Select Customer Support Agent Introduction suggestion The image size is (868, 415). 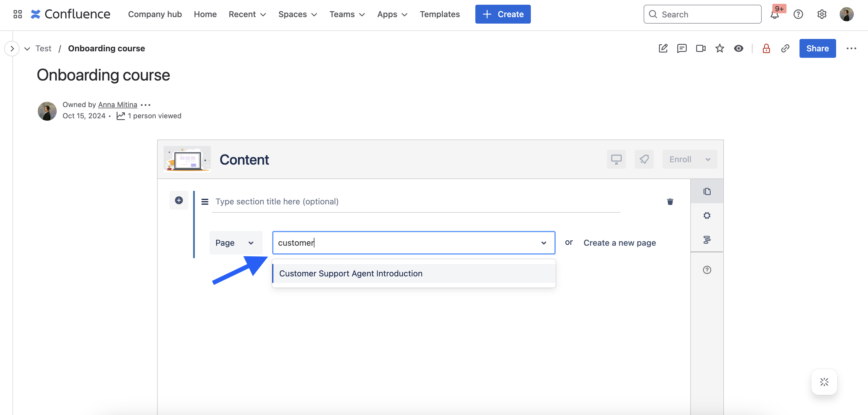[350, 273]
